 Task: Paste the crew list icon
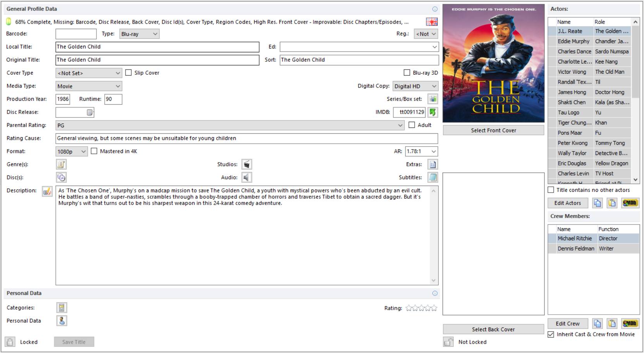coord(612,323)
